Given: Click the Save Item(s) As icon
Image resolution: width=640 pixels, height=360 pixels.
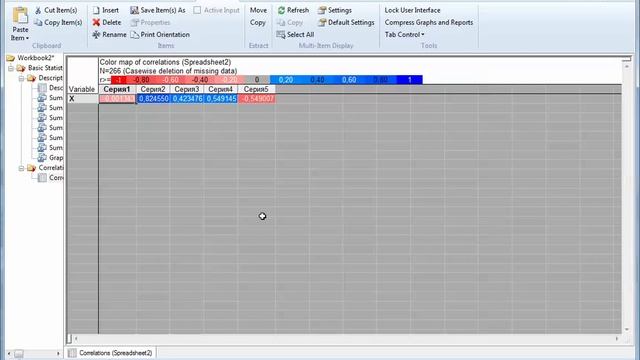Looking at the screenshot, I should point(134,10).
